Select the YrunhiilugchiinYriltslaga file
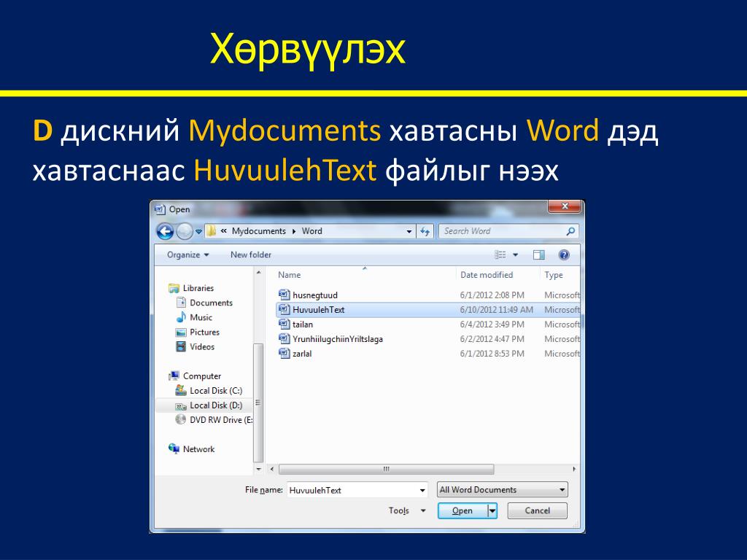The image size is (747, 560). click(337, 339)
